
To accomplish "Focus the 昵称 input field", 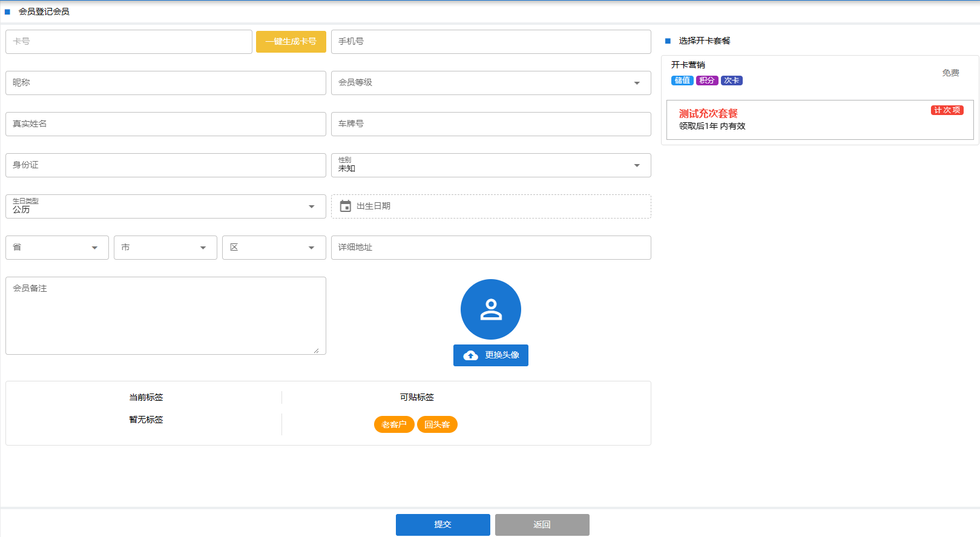I will click(x=166, y=83).
